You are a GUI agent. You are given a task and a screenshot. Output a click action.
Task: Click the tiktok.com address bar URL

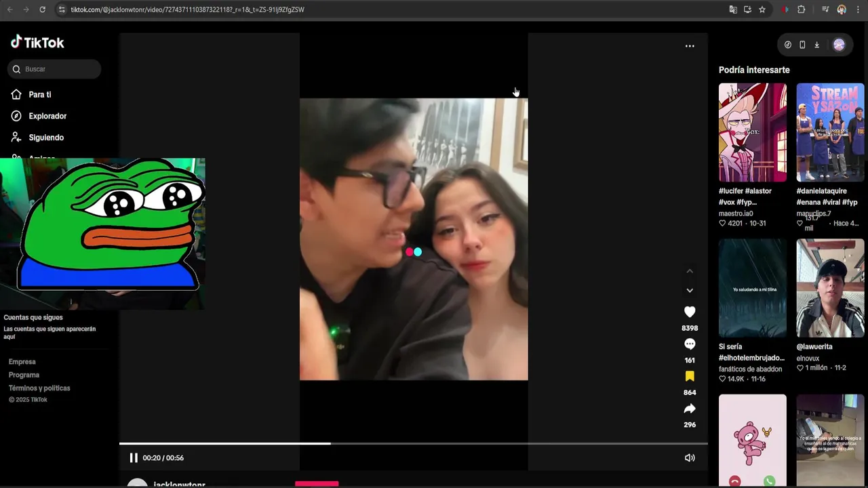(x=187, y=9)
